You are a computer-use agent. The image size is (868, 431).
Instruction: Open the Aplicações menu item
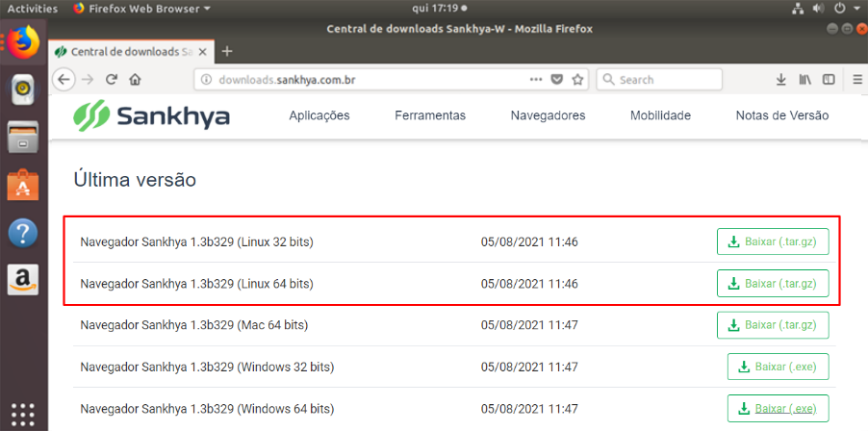tap(319, 115)
